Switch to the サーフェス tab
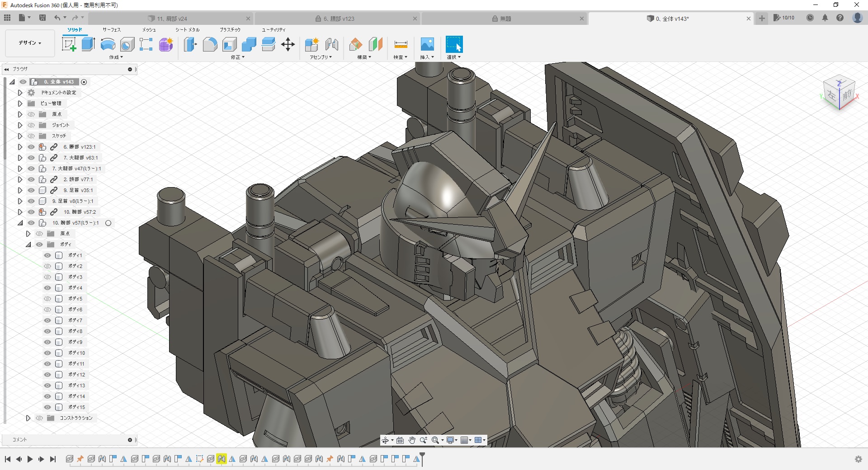Viewport: 868px width, 470px height. pos(111,29)
